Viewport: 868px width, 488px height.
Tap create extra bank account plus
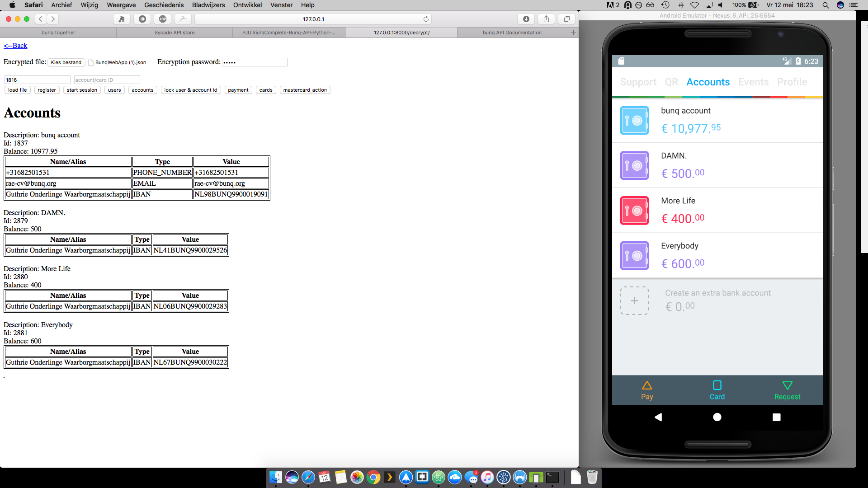coord(634,300)
